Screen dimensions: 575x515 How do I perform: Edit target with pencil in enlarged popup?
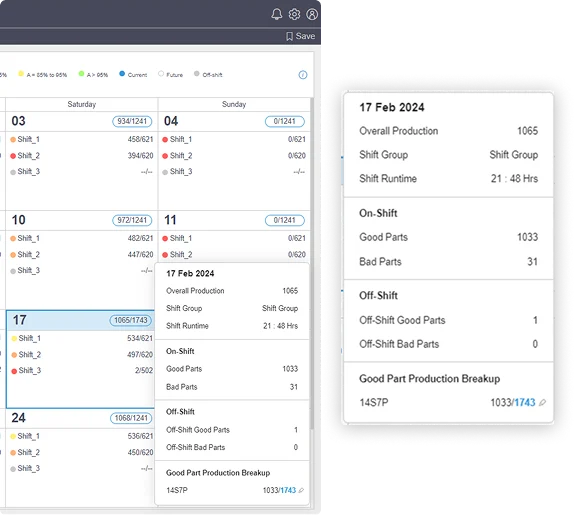[542, 403]
